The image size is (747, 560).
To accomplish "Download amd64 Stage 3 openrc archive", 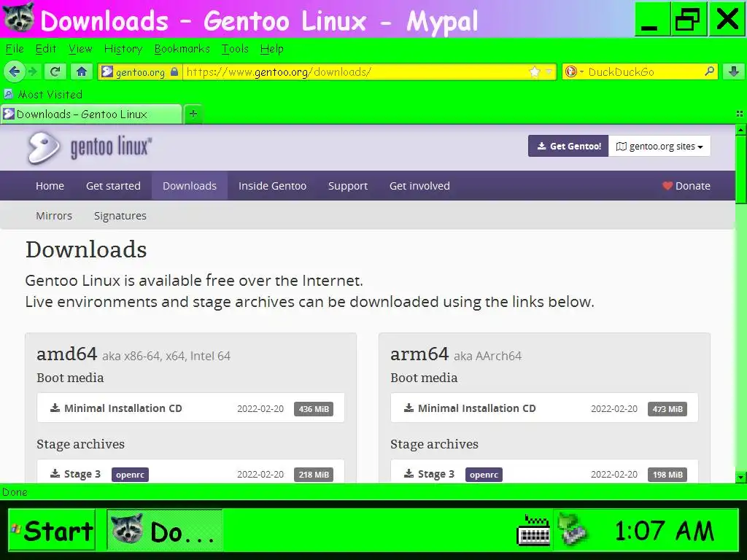I will click(190, 472).
